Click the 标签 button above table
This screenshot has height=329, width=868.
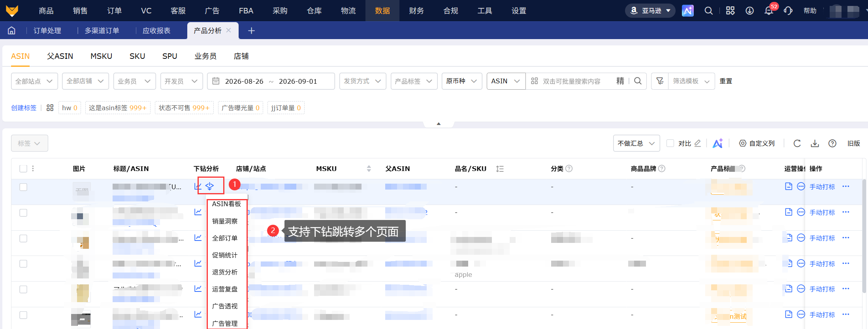coord(30,143)
